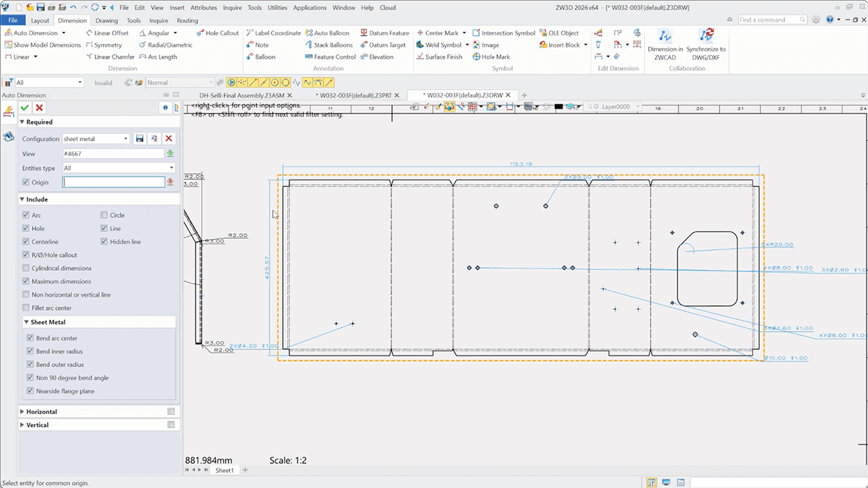
Task: Disable Bend inner radius checkbox
Action: (30, 352)
